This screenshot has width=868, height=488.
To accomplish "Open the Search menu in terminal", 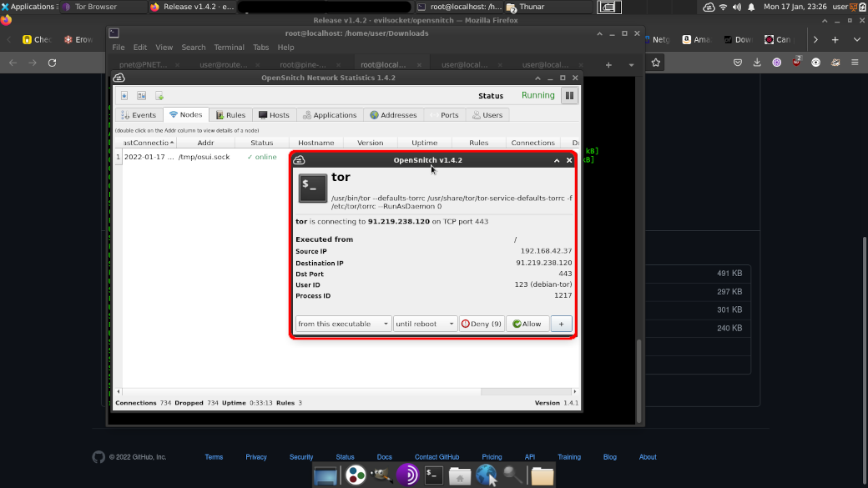I will click(x=193, y=48).
